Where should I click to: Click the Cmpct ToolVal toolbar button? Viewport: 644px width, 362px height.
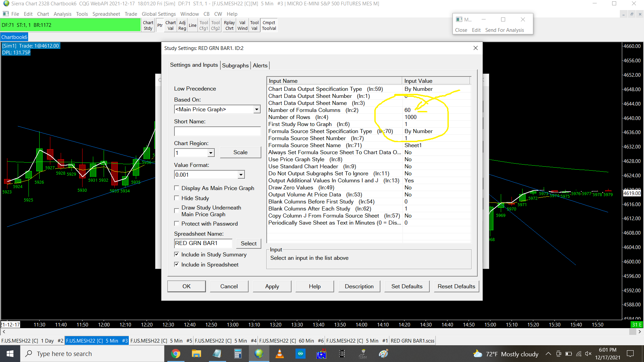269,25
